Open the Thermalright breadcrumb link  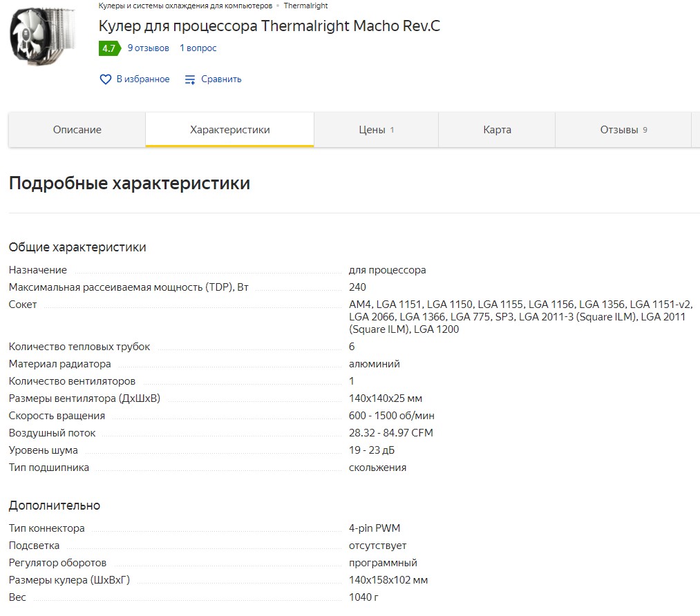(x=305, y=6)
